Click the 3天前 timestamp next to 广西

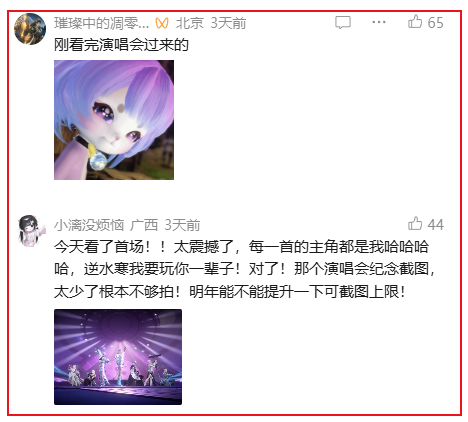(182, 225)
